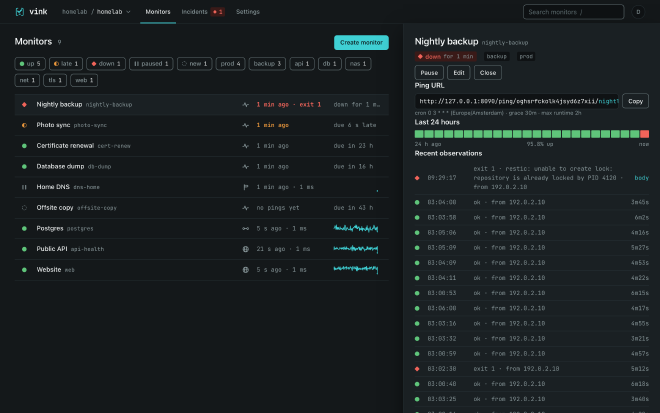Click the globe icon in Public API row
The height and width of the screenshot is (413, 660).
pos(245,249)
